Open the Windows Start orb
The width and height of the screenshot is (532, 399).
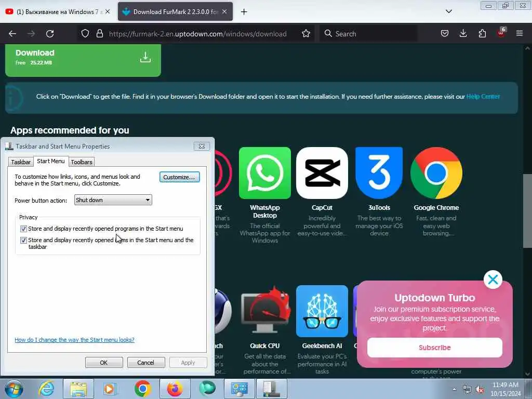pyautogui.click(x=14, y=389)
